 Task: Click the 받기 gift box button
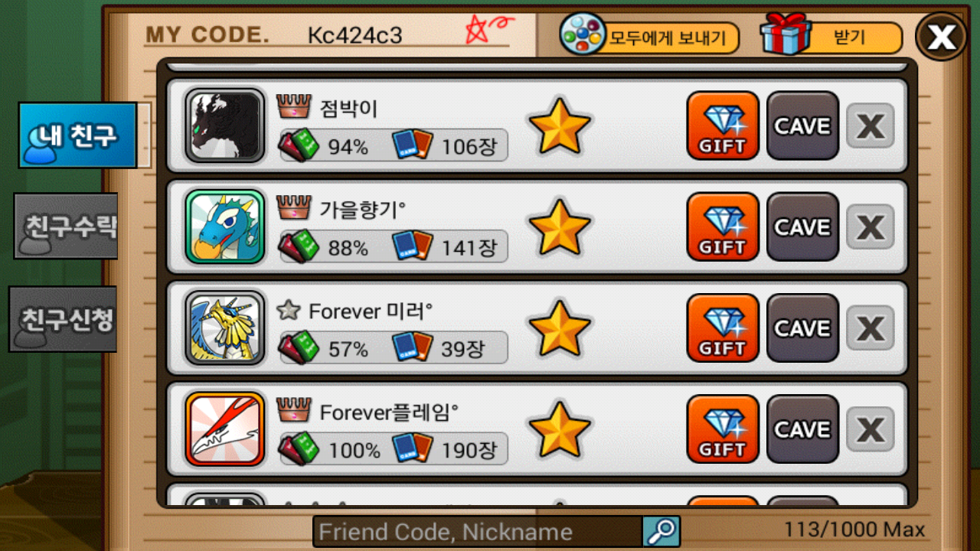pos(832,36)
